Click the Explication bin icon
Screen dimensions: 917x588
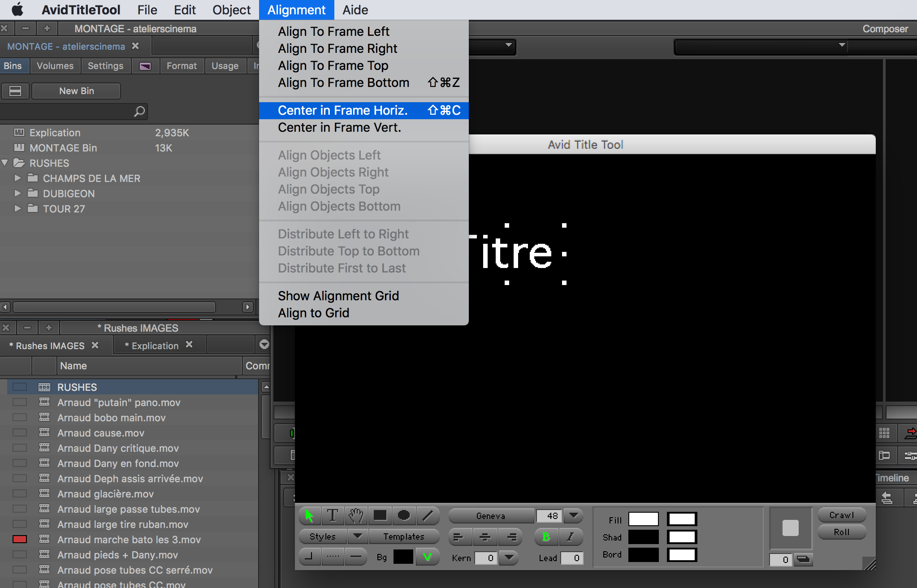pos(19,132)
